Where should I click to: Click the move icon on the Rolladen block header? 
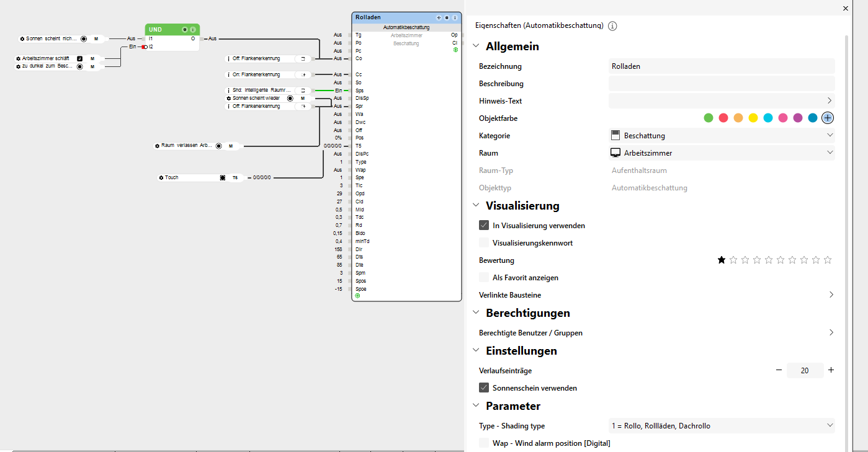click(439, 17)
